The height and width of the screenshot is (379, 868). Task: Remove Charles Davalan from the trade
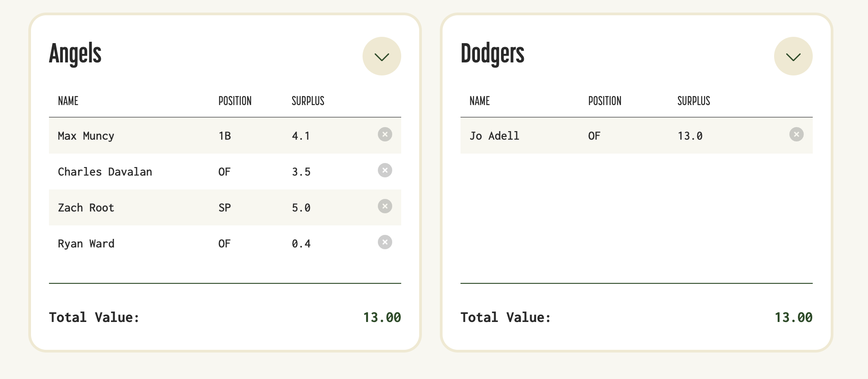(385, 170)
